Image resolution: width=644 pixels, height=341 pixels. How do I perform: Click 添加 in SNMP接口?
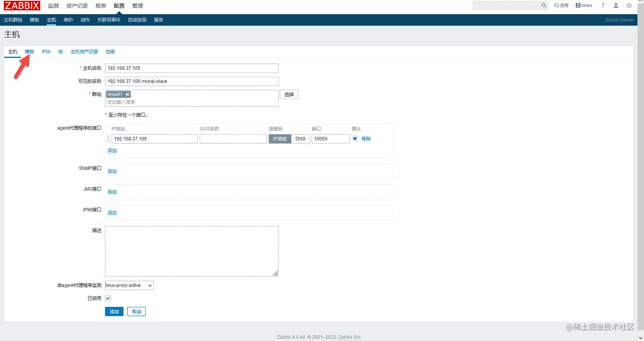112,171
